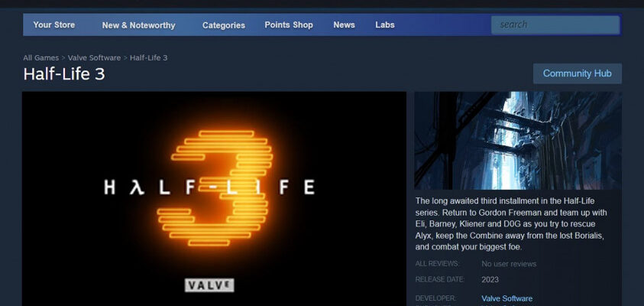
Task: Click the Half-Life 3 page title
Action: [64, 74]
